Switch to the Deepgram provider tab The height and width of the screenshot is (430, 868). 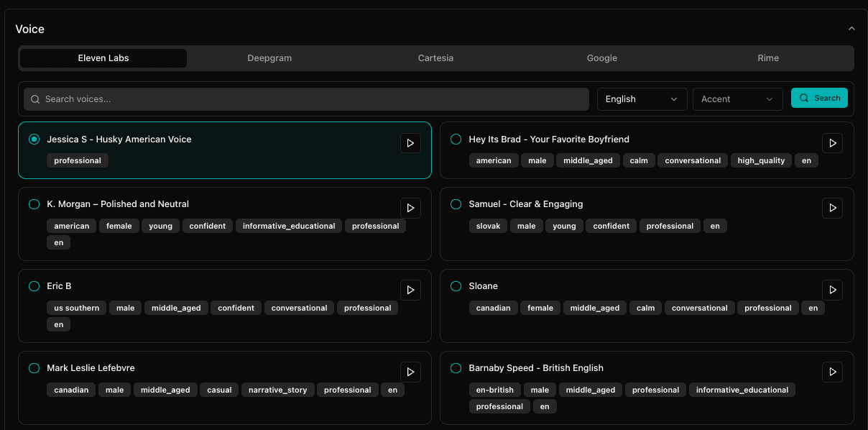(269, 58)
